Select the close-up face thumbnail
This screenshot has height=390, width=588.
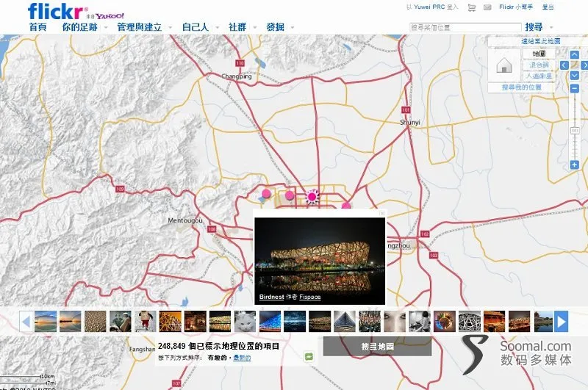[395, 322]
